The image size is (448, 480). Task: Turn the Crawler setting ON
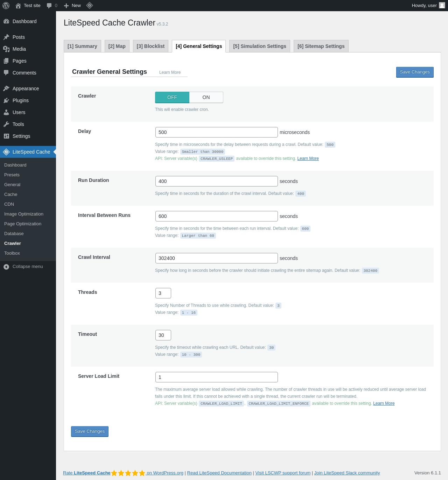[x=206, y=97]
